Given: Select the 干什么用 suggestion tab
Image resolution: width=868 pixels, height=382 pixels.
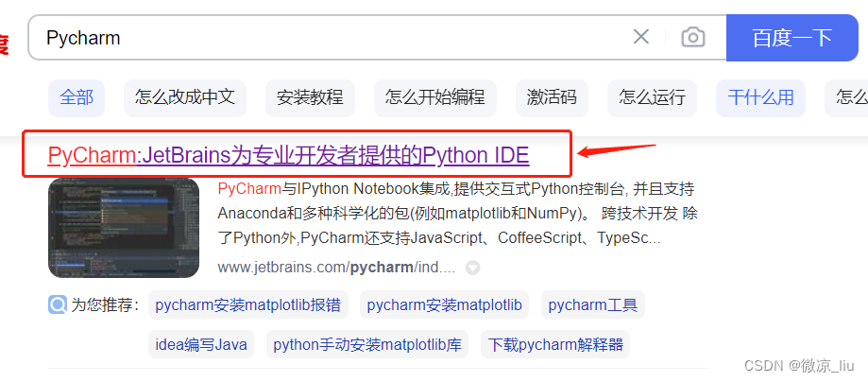Looking at the screenshot, I should (x=760, y=97).
